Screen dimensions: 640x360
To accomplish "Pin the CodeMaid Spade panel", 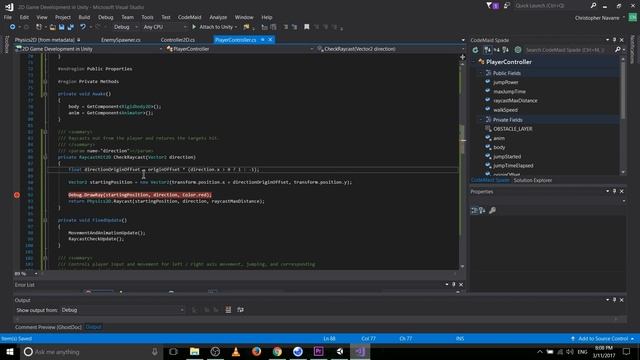I will click(x=614, y=40).
